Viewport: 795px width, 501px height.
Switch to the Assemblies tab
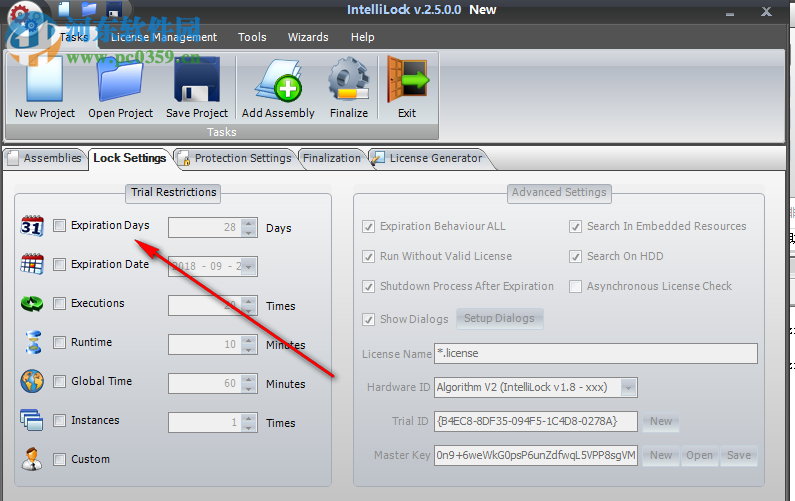point(45,158)
